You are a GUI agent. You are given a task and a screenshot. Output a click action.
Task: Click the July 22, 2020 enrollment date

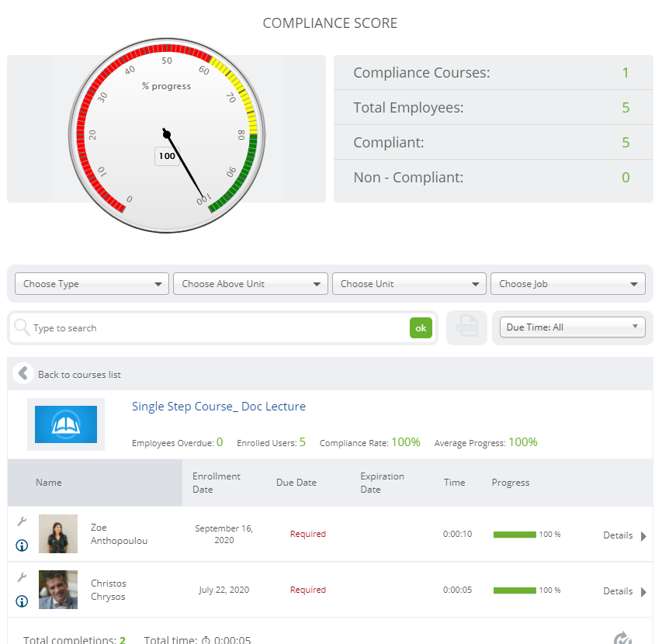224,590
